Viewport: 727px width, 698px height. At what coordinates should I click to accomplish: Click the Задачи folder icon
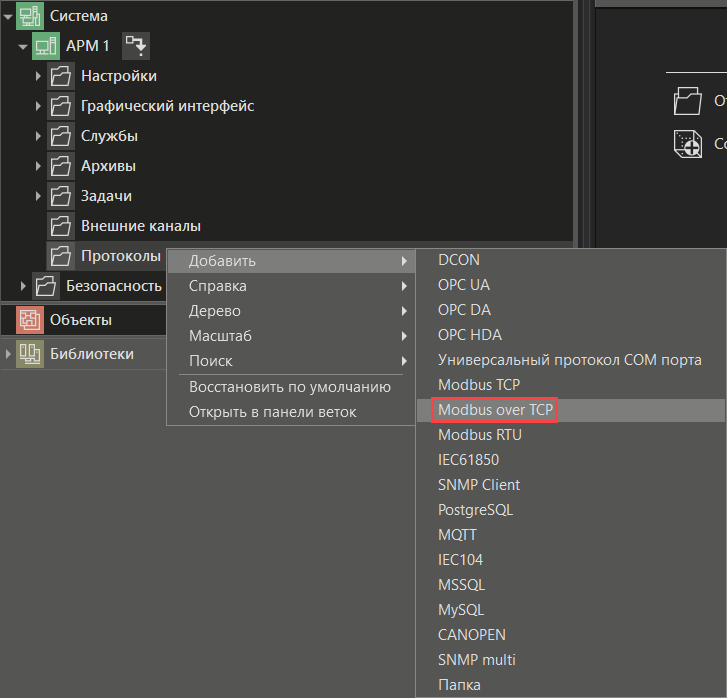coord(61,196)
